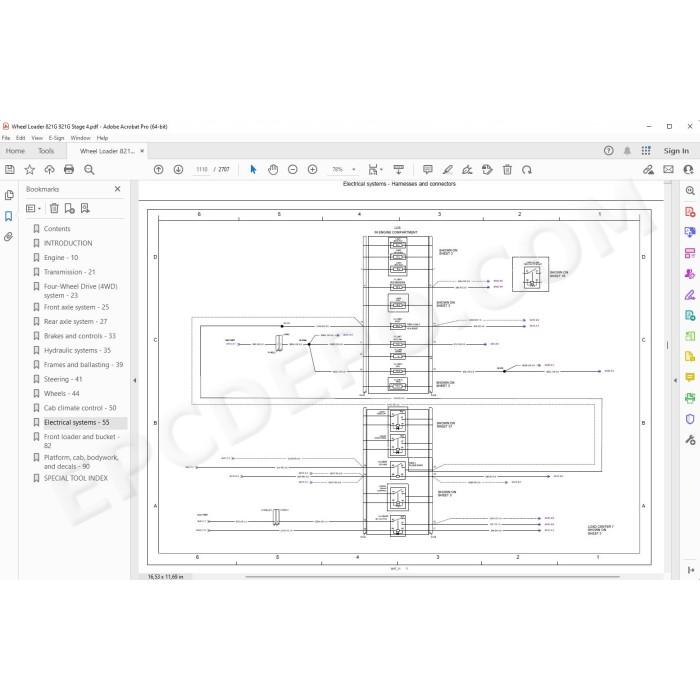Open the View menu
This screenshot has width=700, height=700.
click(x=37, y=138)
